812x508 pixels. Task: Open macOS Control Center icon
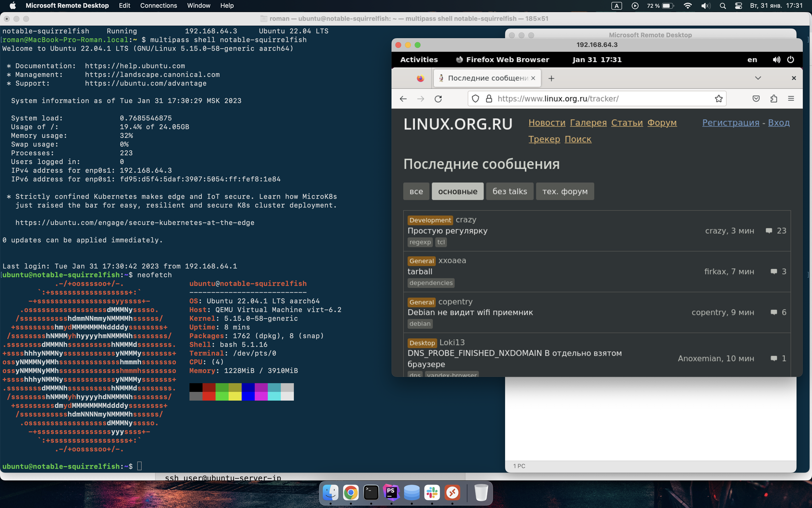pos(738,6)
